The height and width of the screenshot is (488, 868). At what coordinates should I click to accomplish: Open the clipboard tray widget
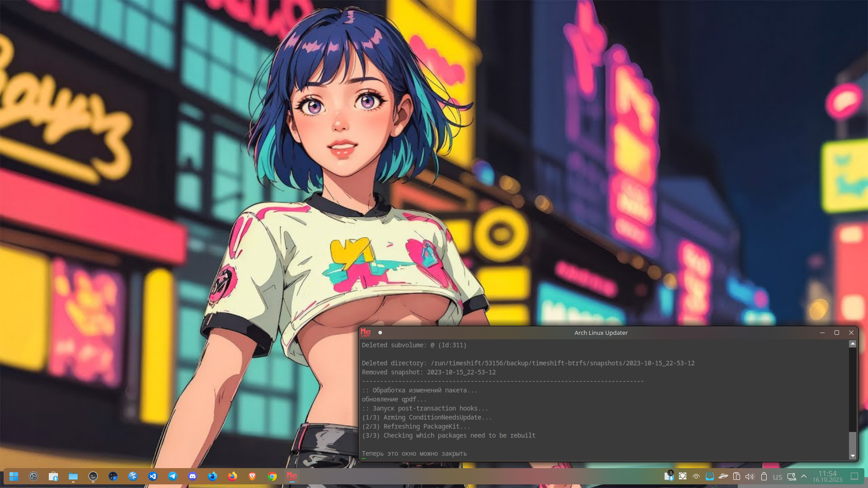tap(736, 476)
